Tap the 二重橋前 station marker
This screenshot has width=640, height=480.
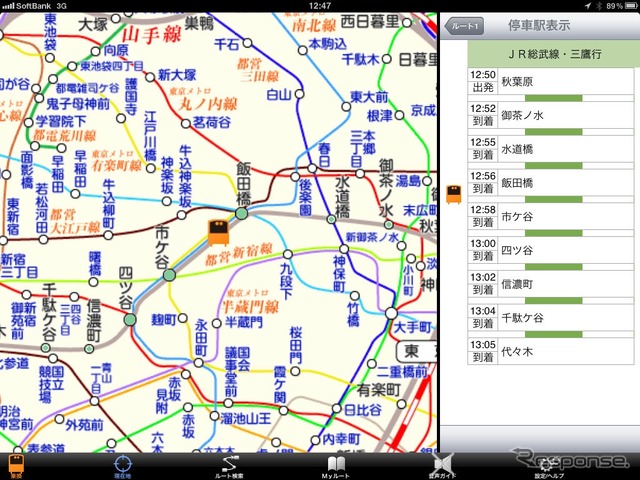[371, 364]
